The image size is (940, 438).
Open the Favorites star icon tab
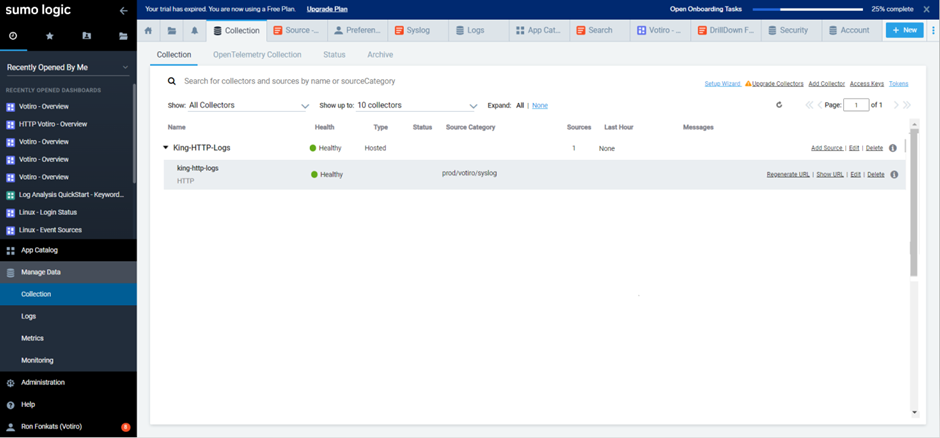click(50, 36)
